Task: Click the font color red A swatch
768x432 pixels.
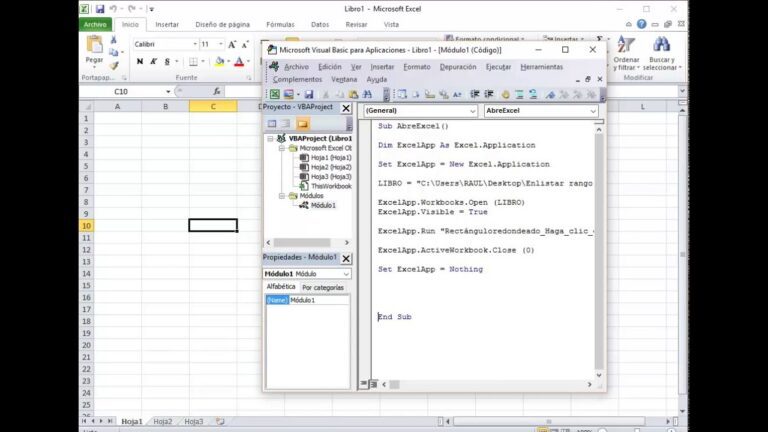Action: point(239,62)
